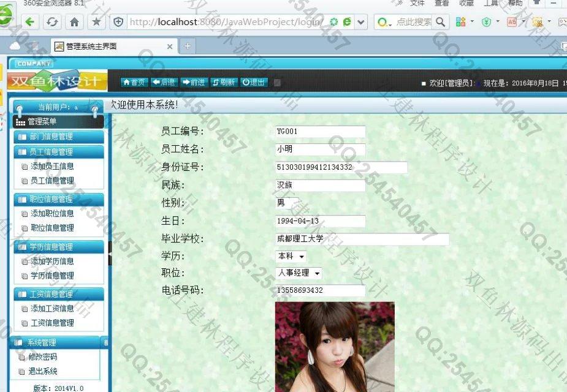Click the translate extension icon

[x=512, y=22]
